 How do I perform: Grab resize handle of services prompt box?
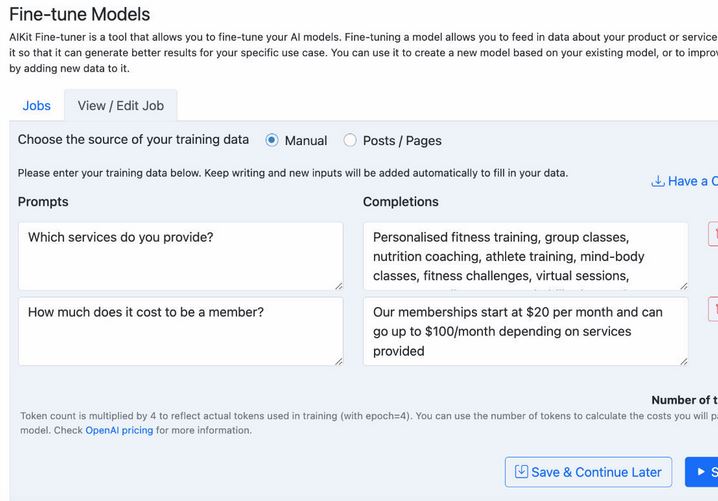(x=338, y=286)
